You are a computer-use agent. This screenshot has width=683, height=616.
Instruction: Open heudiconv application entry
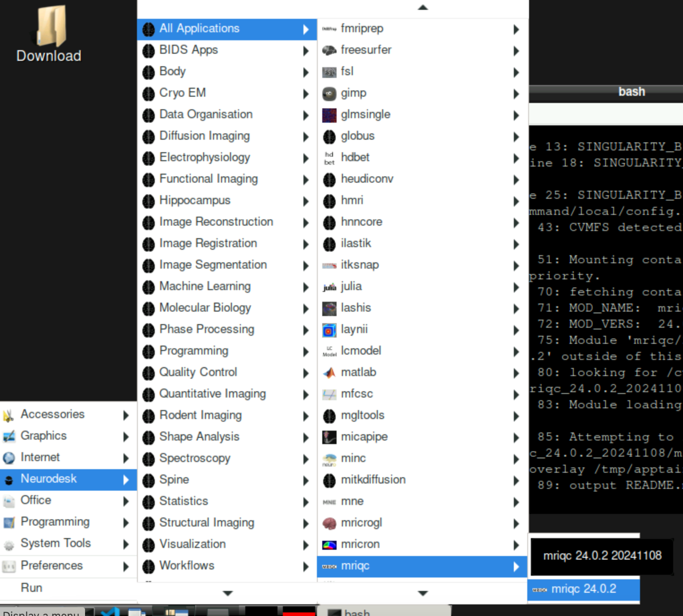coord(422,179)
